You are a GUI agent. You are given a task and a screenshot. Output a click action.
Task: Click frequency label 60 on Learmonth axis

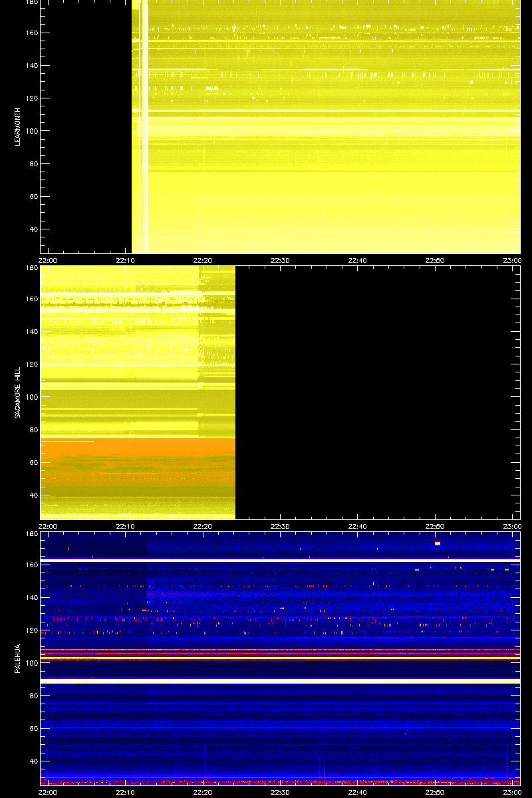[33, 197]
